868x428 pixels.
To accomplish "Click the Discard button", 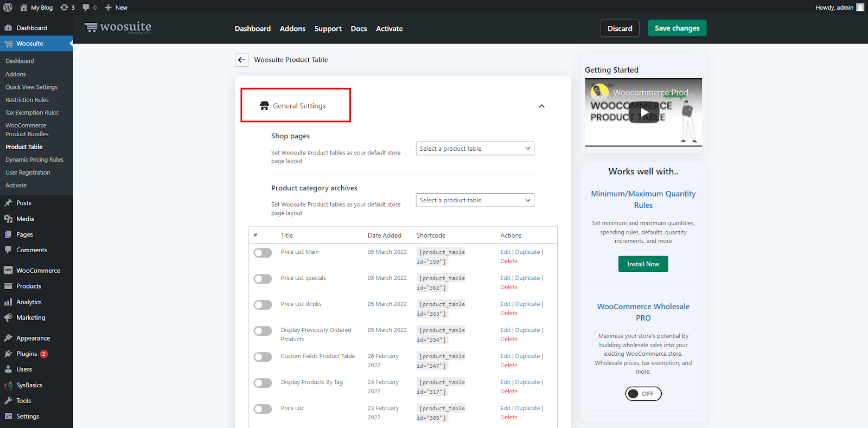I will pos(620,28).
